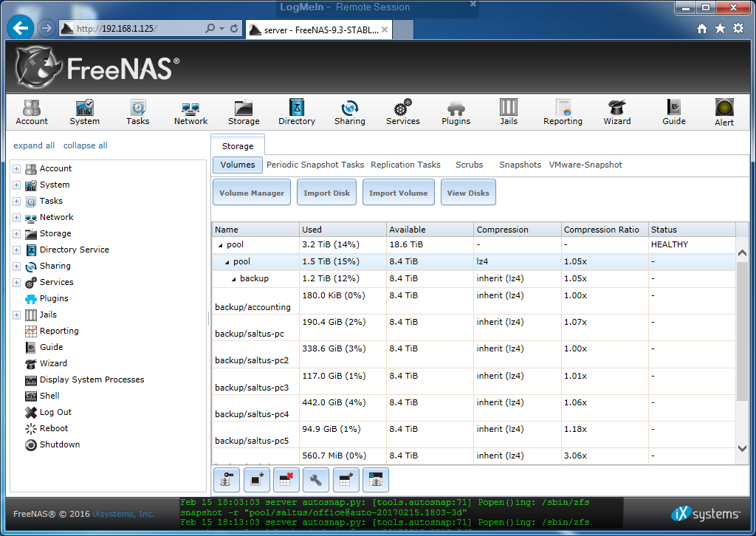Expand the Directory Service node in the sidebar
The image size is (756, 536).
coord(16,250)
